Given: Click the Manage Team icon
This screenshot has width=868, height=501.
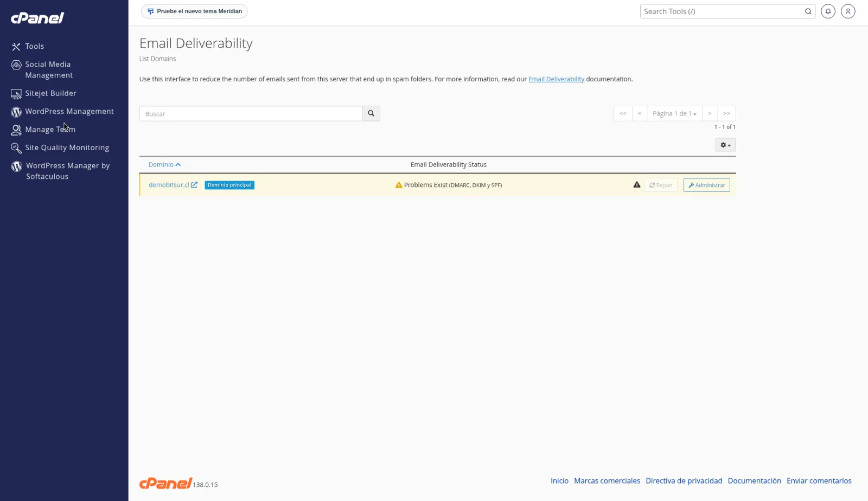Looking at the screenshot, I should [x=16, y=130].
